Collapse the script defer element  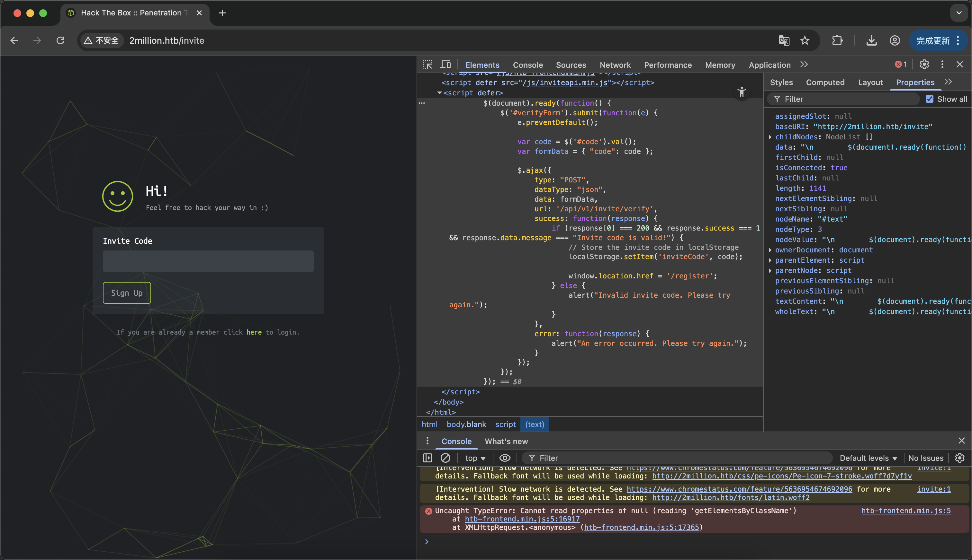pos(440,93)
